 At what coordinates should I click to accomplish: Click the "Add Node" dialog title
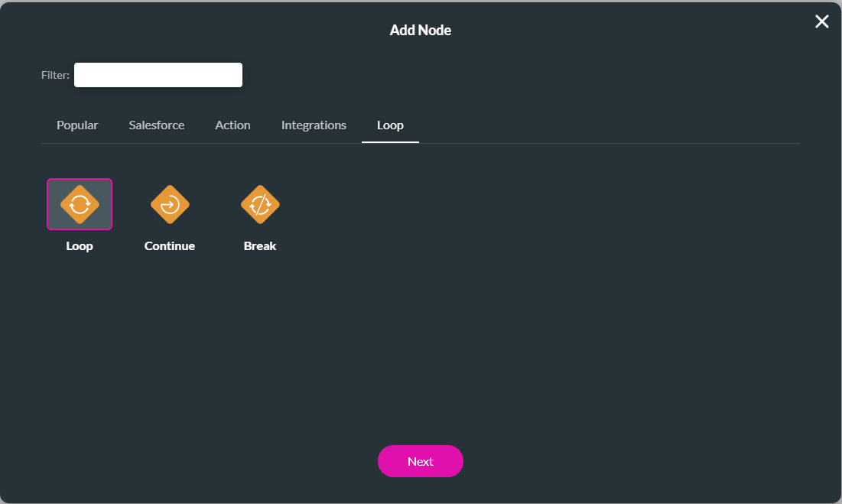421,31
